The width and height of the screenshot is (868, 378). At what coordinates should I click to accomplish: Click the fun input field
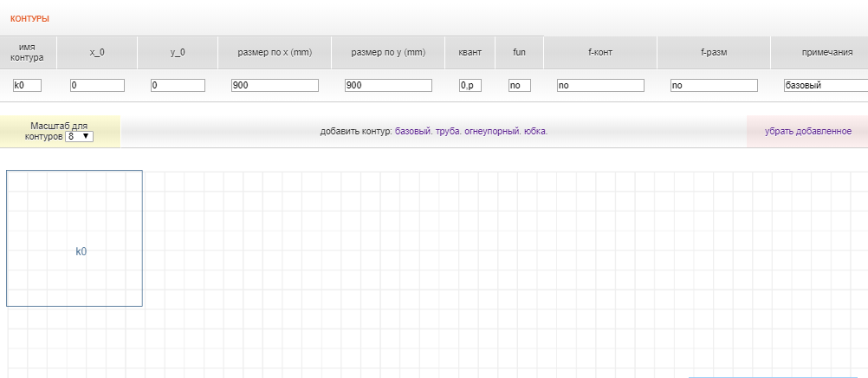coord(519,86)
